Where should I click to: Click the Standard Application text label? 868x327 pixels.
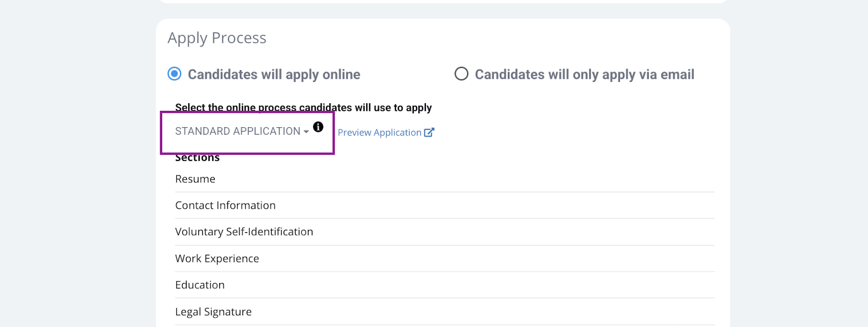click(x=238, y=131)
